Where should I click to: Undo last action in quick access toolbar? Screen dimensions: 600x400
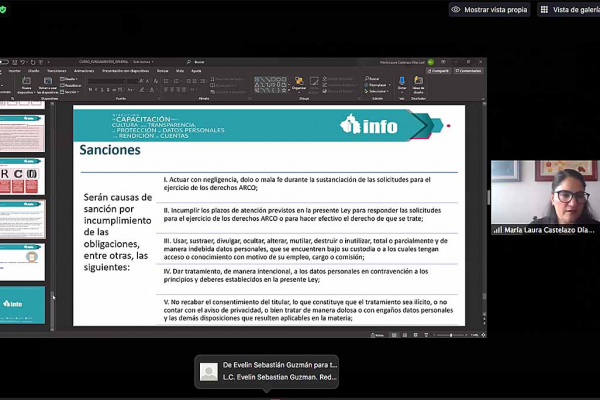(23, 62)
